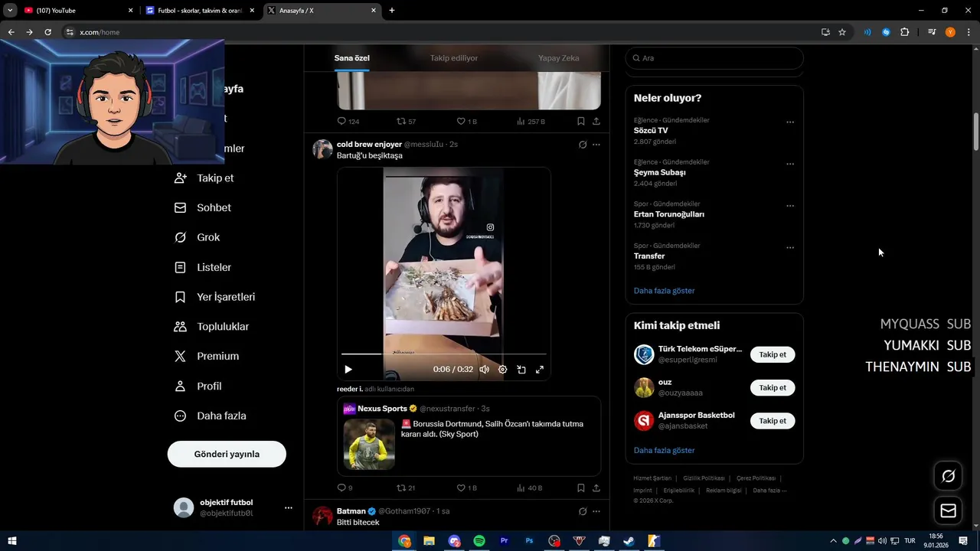Share the post with 257 B views

pos(596,122)
